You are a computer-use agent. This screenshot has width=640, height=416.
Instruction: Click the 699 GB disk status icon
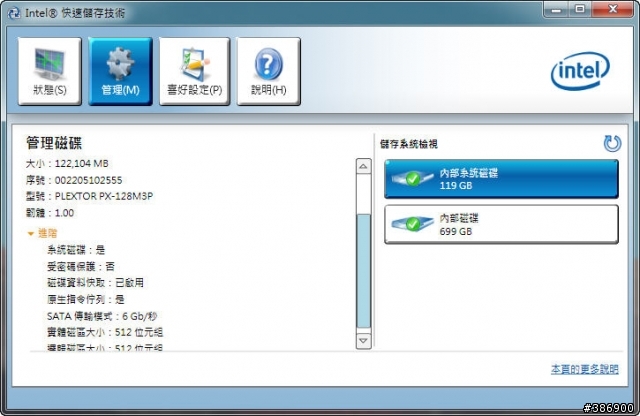point(412,223)
